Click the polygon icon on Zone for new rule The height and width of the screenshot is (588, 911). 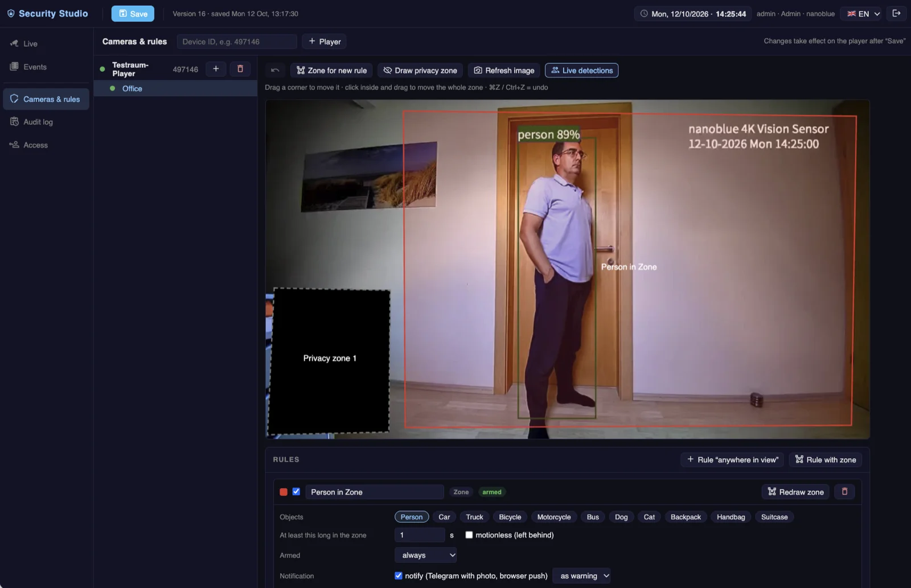coord(301,71)
